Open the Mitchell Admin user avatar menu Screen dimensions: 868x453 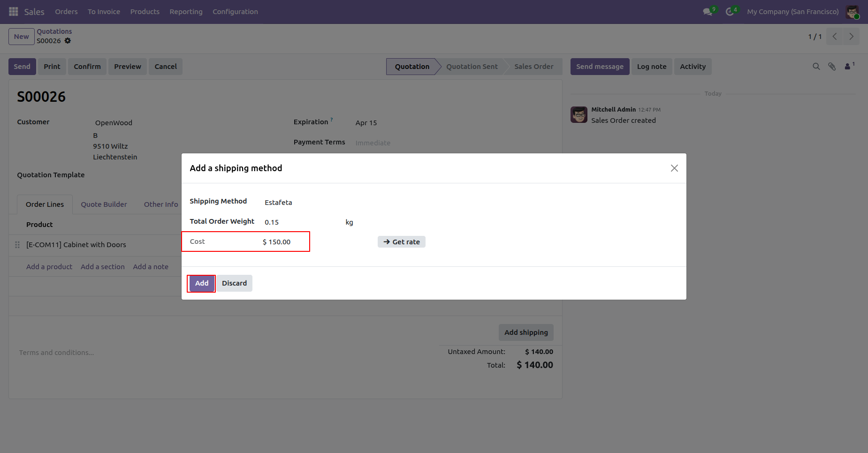click(x=852, y=12)
